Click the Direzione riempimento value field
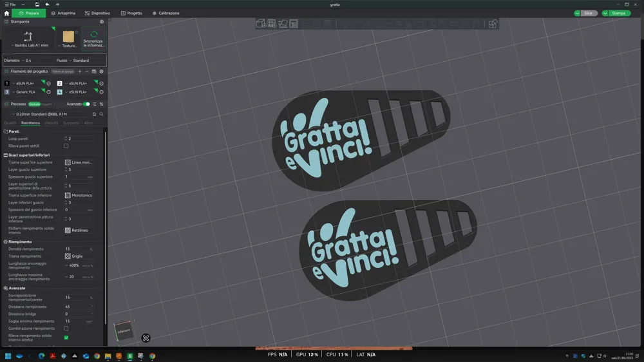 (x=79, y=307)
